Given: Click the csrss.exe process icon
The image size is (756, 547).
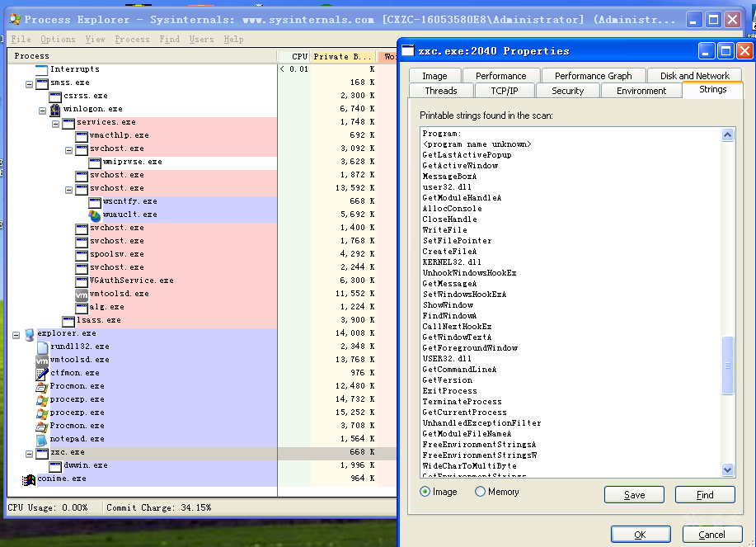Looking at the screenshot, I should click(x=55, y=96).
